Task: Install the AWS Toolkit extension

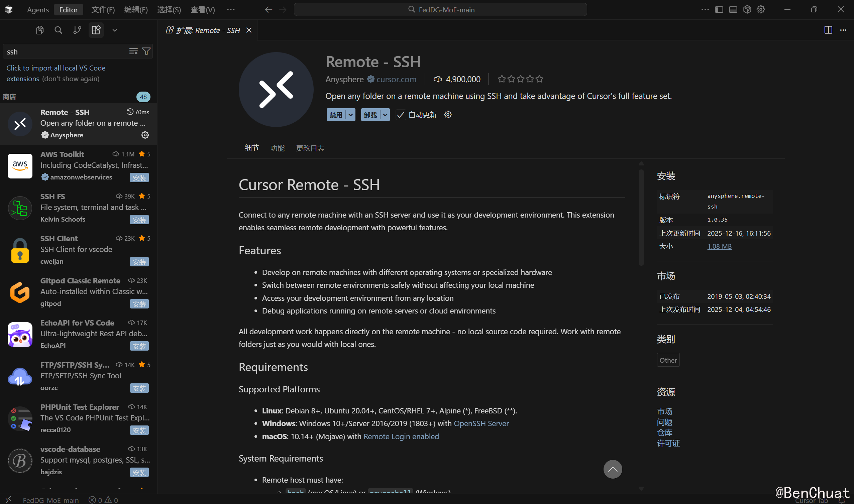Action: tap(139, 177)
